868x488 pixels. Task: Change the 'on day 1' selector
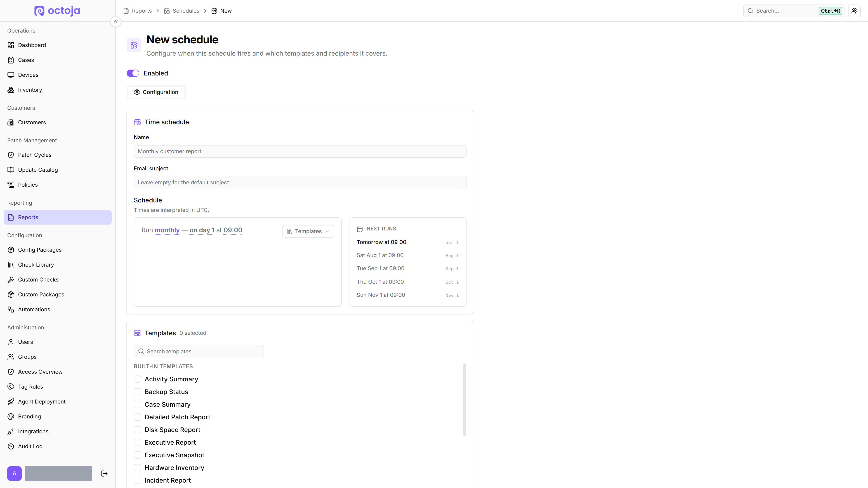pos(202,230)
